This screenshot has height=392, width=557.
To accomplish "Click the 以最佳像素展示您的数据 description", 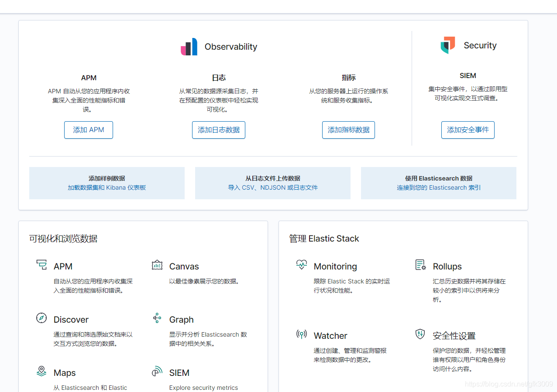I will tap(204, 281).
